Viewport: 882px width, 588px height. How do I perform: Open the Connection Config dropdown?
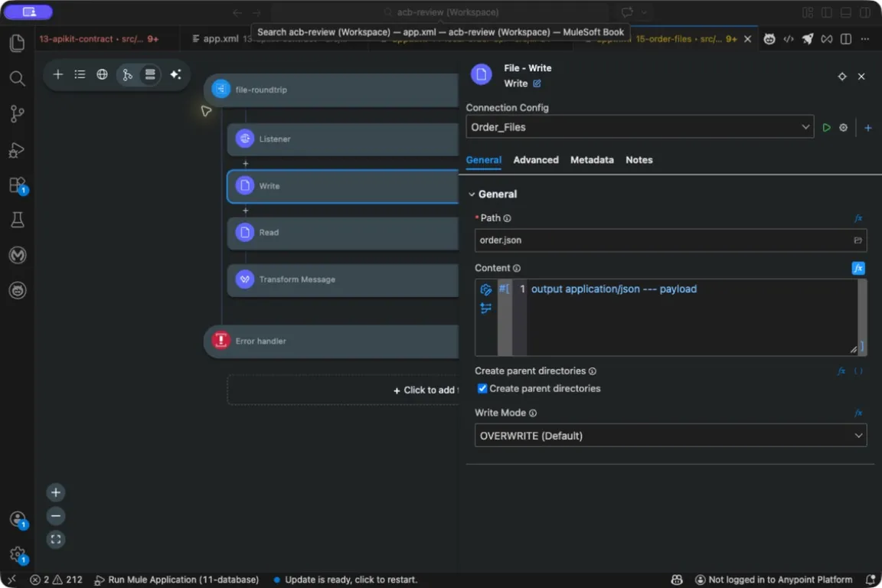click(639, 127)
